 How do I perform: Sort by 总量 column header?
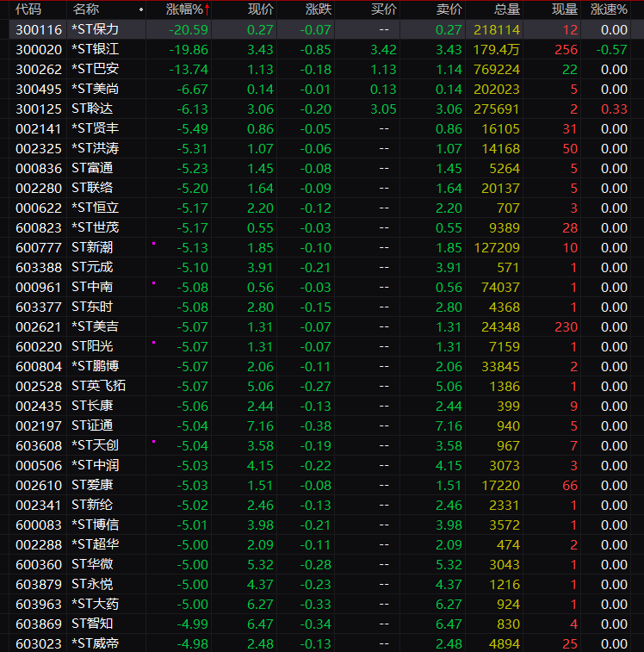(507, 9)
